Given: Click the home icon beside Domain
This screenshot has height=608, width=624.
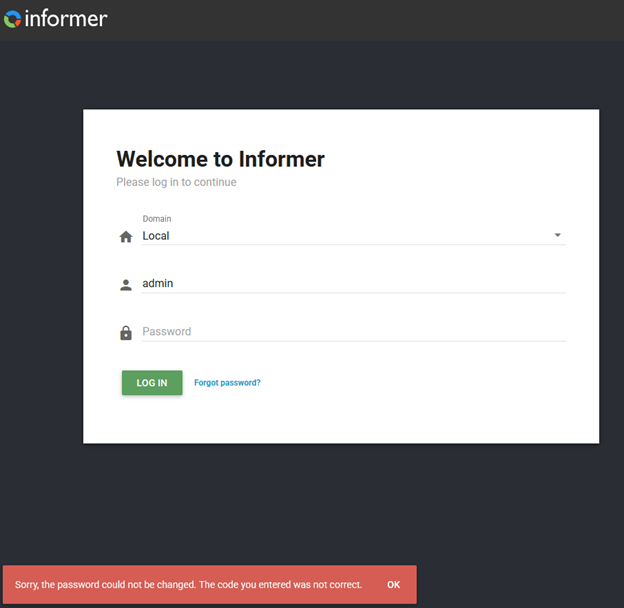Looking at the screenshot, I should (126, 237).
